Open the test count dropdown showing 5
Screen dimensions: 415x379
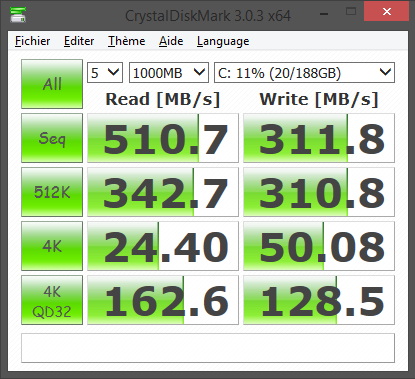[105, 73]
